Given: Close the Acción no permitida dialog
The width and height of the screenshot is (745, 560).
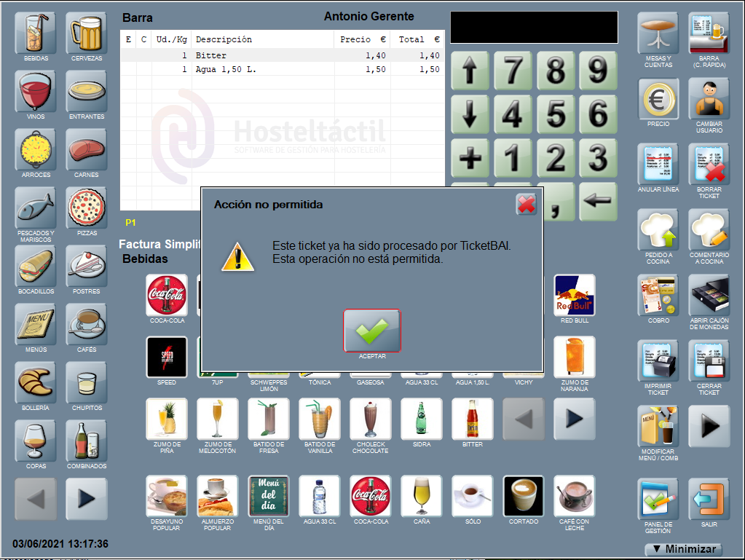Looking at the screenshot, I should tap(526, 205).
